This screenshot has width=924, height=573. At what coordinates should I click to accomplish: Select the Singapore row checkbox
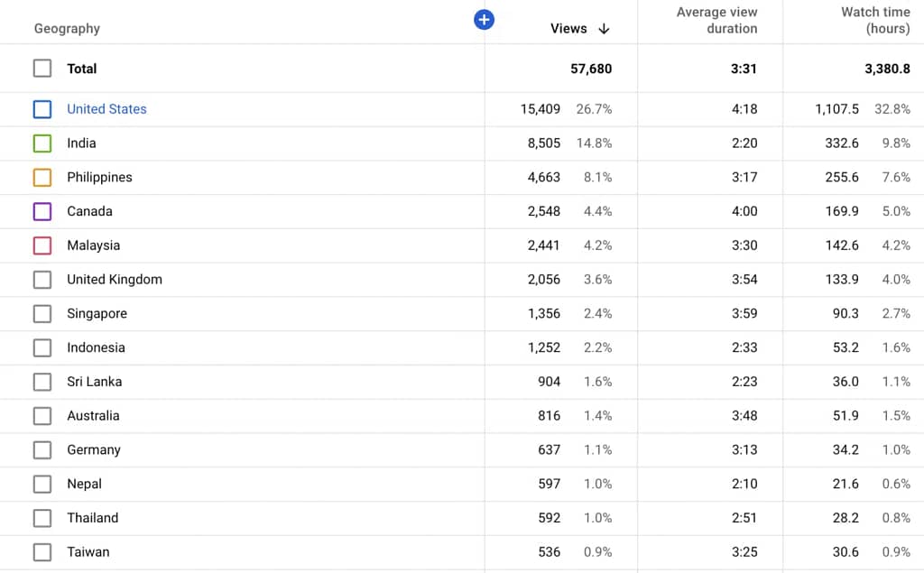click(x=42, y=314)
